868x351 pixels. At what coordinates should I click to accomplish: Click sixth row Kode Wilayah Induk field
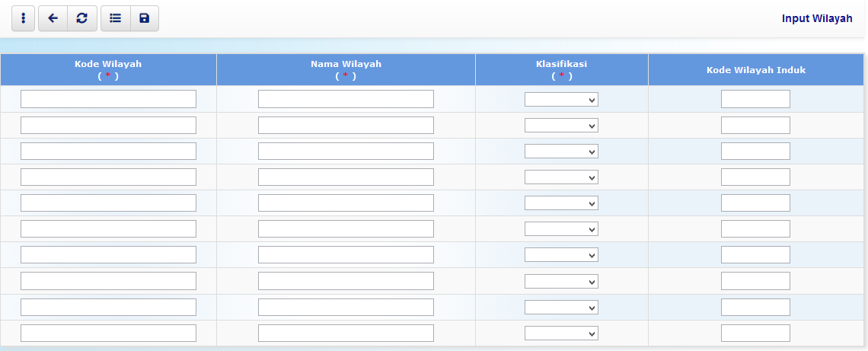755,229
